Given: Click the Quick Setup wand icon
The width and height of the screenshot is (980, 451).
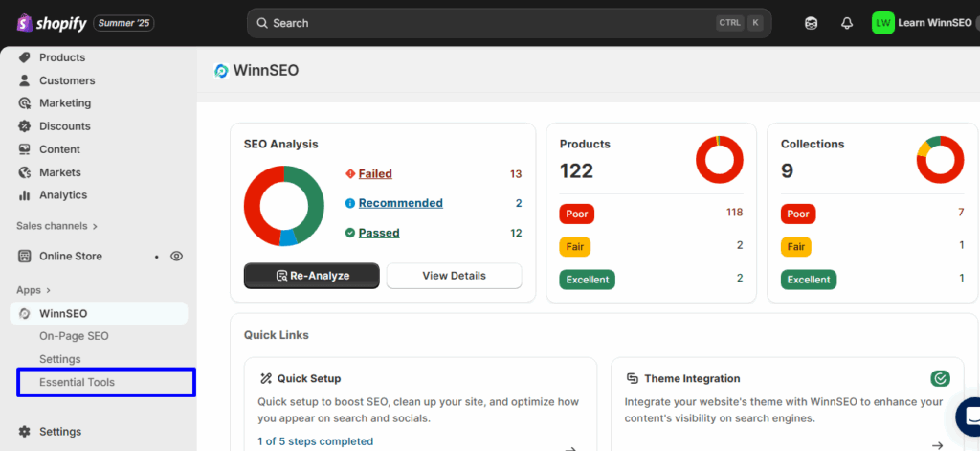Looking at the screenshot, I should (266, 379).
